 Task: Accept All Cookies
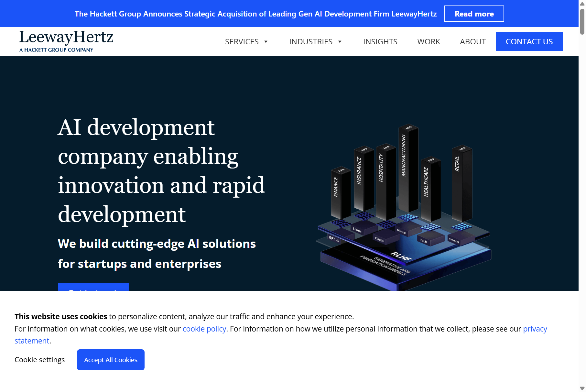pos(111,360)
